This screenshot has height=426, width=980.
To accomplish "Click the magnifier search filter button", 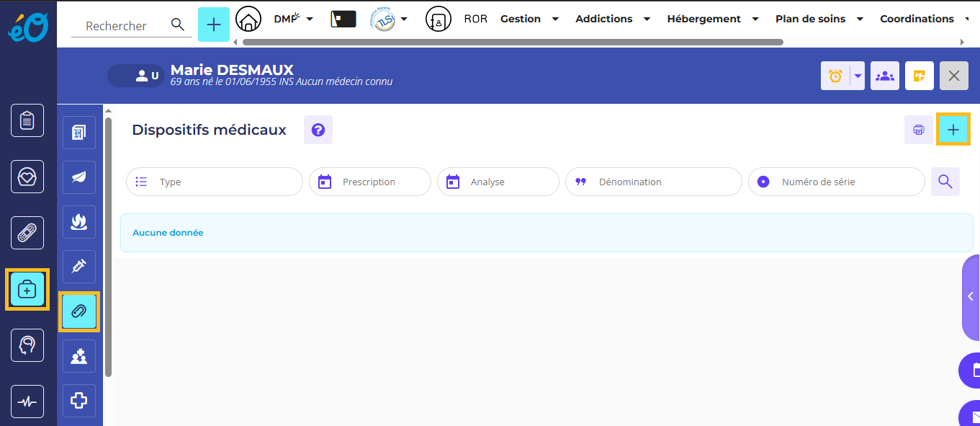I will tap(945, 182).
